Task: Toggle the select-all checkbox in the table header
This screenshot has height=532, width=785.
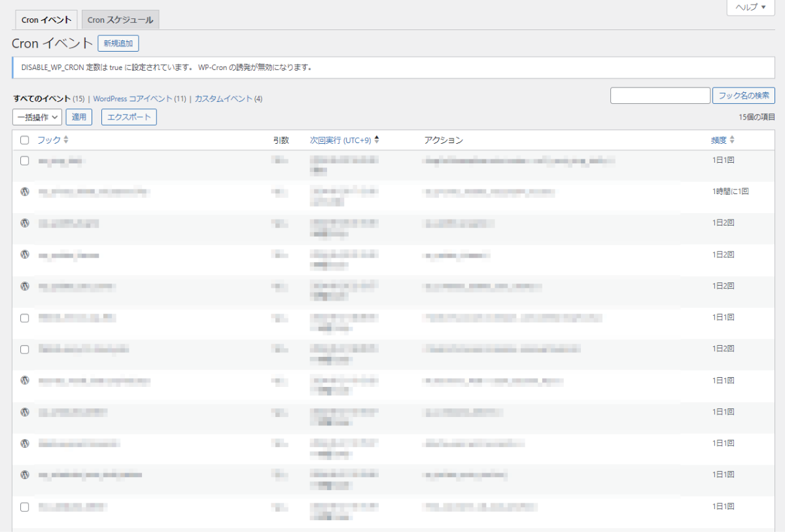Action: tap(24, 139)
